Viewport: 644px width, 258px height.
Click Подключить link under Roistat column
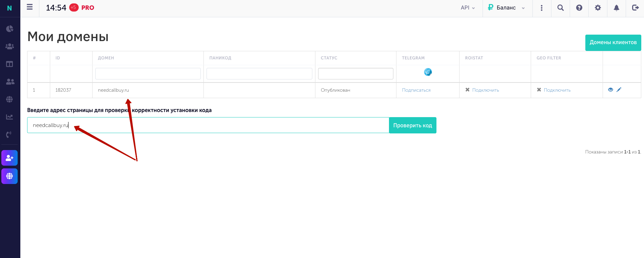point(486,90)
